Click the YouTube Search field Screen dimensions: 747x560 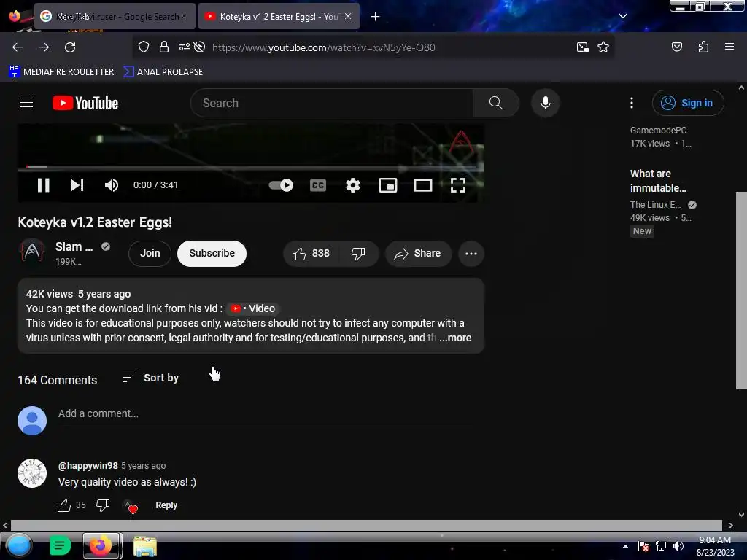[x=332, y=103]
